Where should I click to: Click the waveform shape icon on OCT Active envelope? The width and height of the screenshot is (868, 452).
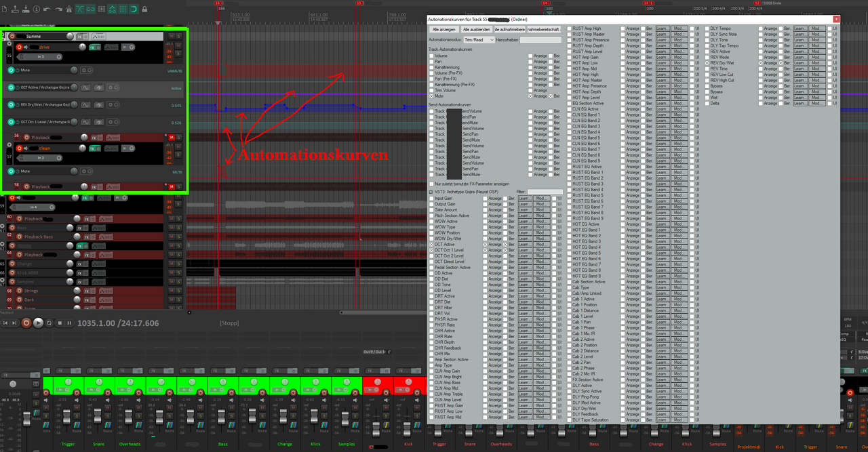pyautogui.click(x=85, y=87)
